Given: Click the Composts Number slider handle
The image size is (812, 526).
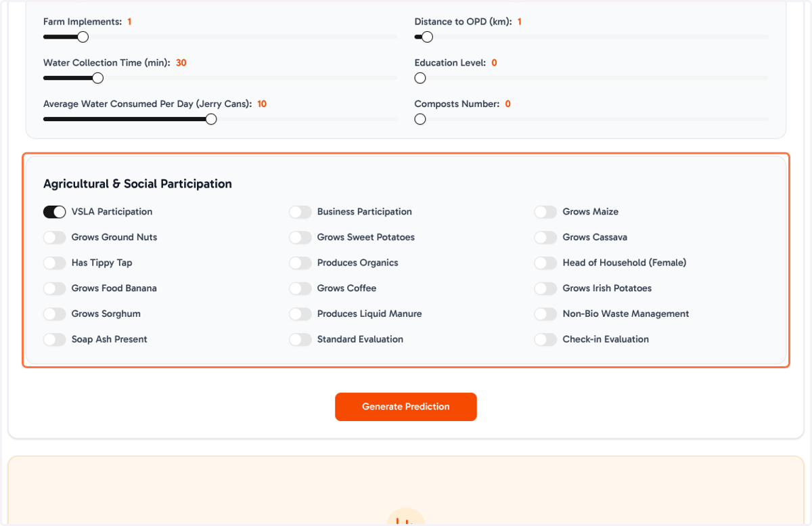Looking at the screenshot, I should [x=420, y=119].
